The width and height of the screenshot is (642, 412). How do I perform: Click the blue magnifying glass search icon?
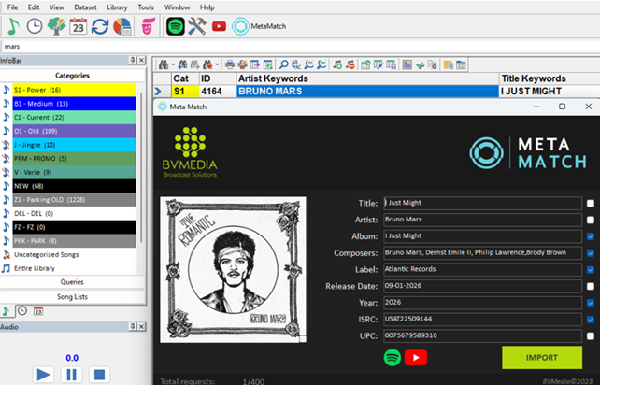(x=283, y=65)
